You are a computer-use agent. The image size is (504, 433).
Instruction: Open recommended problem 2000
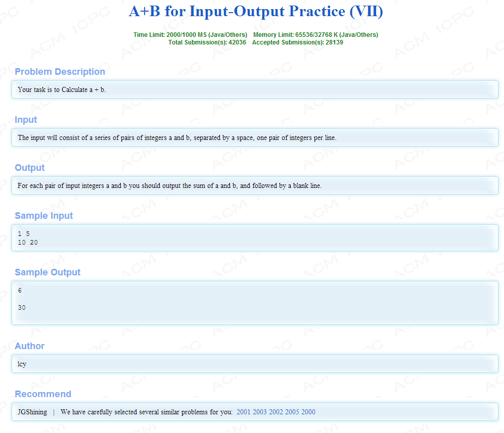(x=308, y=412)
